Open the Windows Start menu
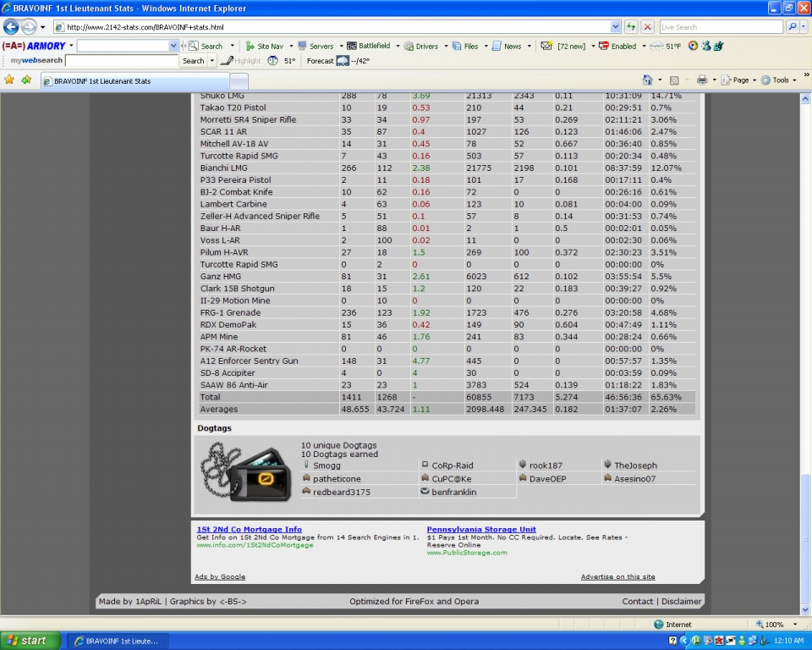The height and width of the screenshot is (650, 812). (30, 641)
